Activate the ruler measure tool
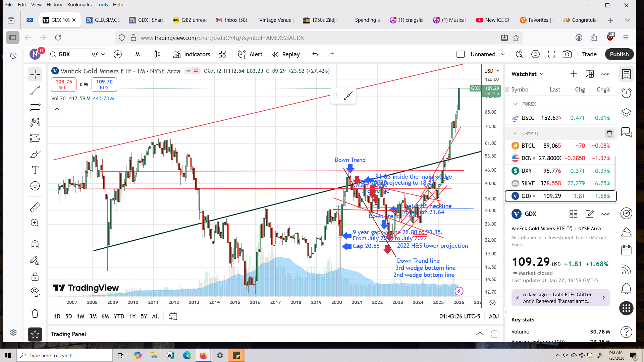The image size is (644, 362). pos(35,207)
